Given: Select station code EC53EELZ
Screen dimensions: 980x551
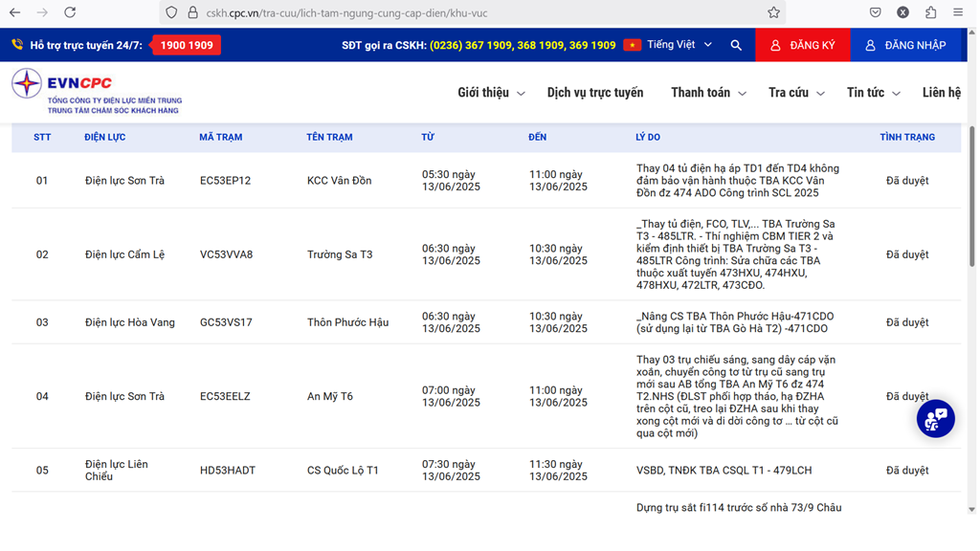Looking at the screenshot, I should [225, 396].
